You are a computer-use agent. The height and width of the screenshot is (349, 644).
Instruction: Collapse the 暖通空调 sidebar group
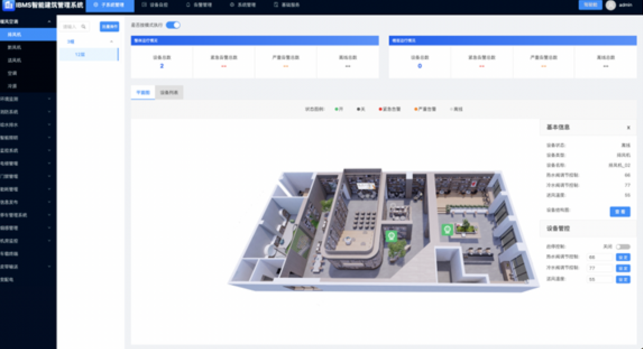49,22
